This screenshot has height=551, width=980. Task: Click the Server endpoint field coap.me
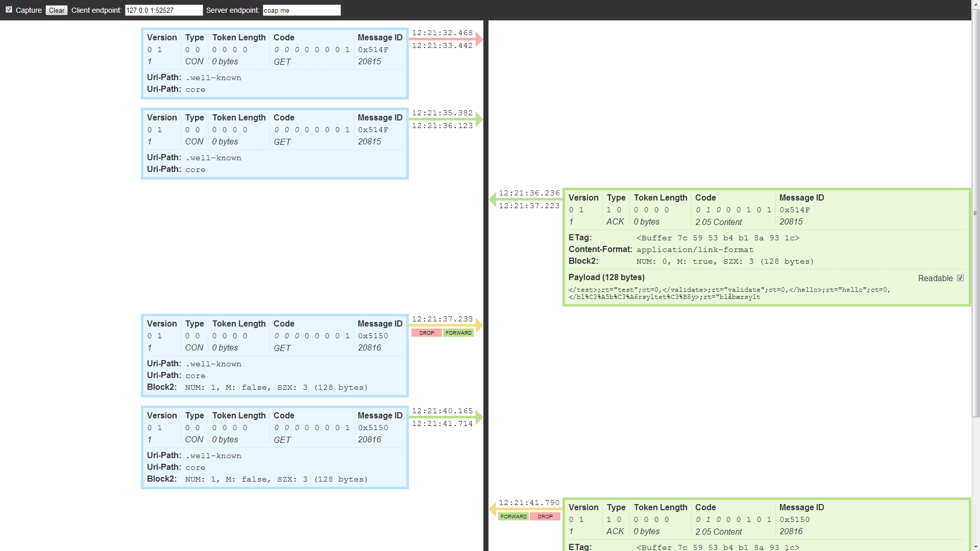[x=301, y=10]
